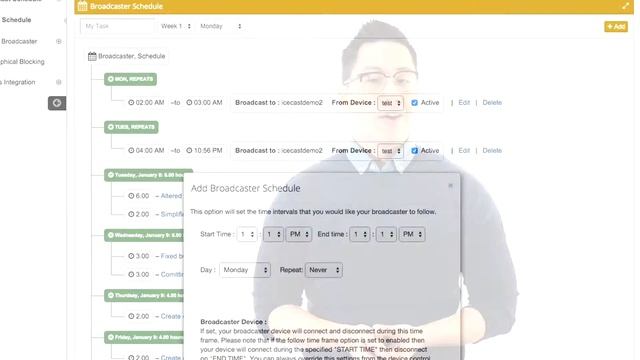The image size is (640, 360).
Task: Click the dark collapse sidebar arrow button
Action: click(x=57, y=103)
